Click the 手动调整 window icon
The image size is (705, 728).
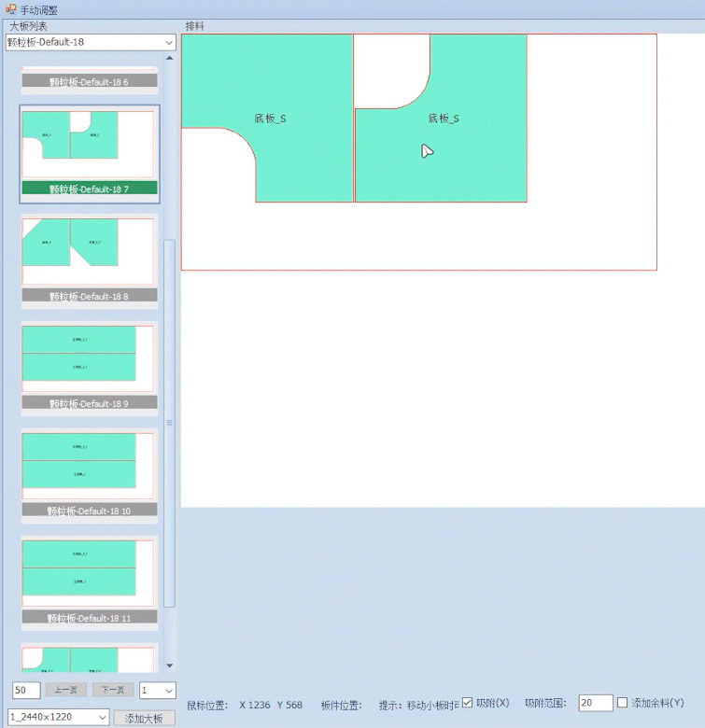(10, 8)
